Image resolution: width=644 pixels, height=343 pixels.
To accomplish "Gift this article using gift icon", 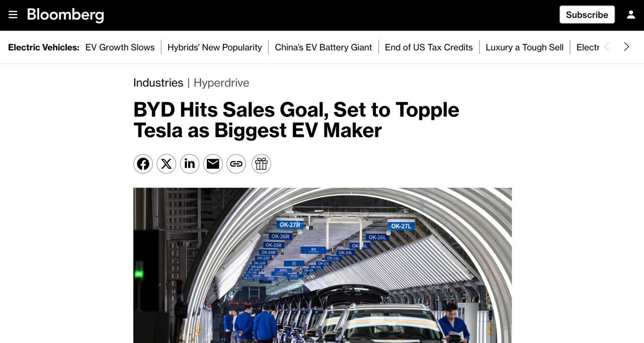I will 261,164.
